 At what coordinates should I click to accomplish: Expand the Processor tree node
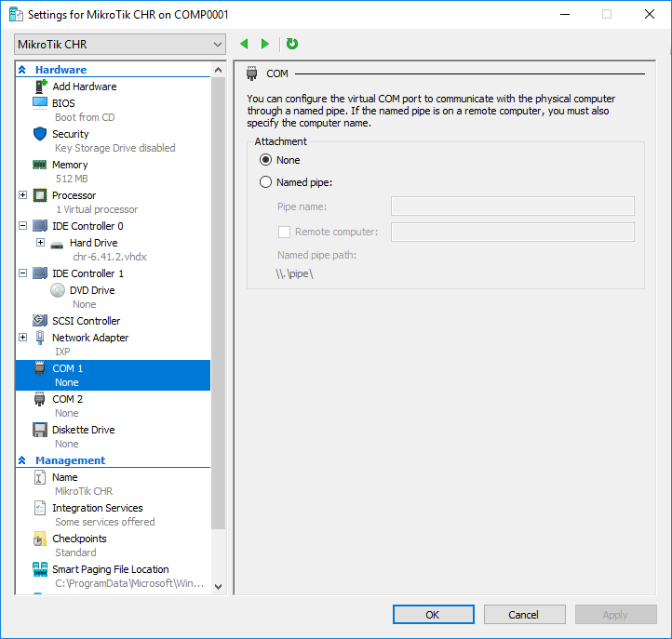[22, 195]
